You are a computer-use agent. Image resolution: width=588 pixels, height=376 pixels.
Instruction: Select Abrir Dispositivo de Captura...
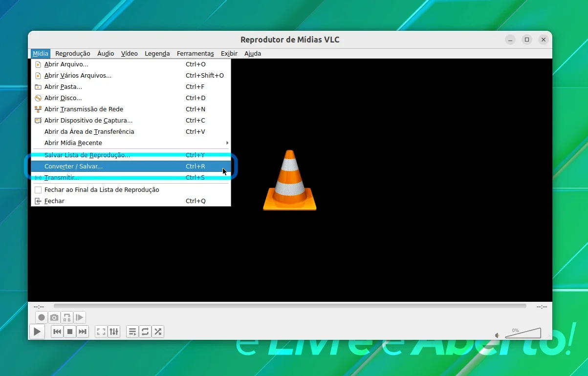pos(131,120)
